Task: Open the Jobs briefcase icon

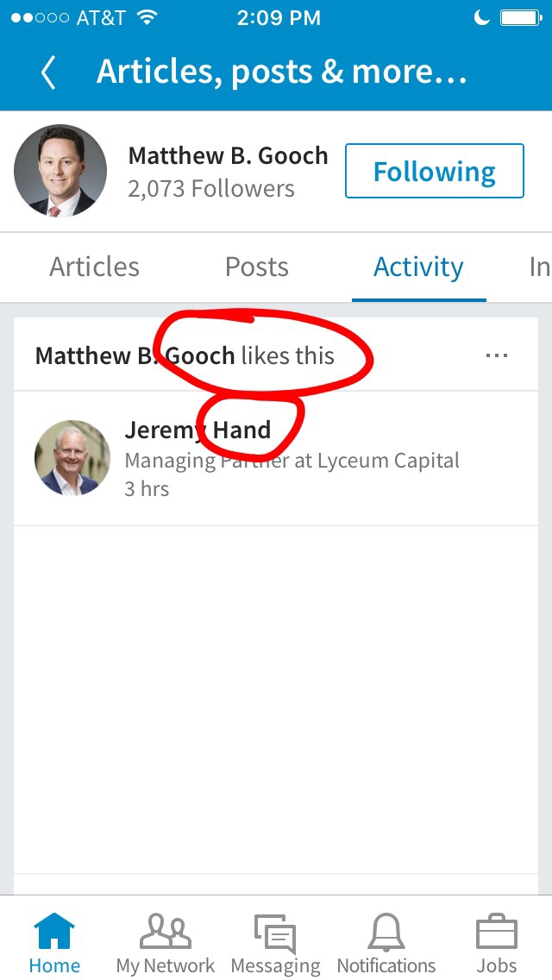Action: coord(497,932)
